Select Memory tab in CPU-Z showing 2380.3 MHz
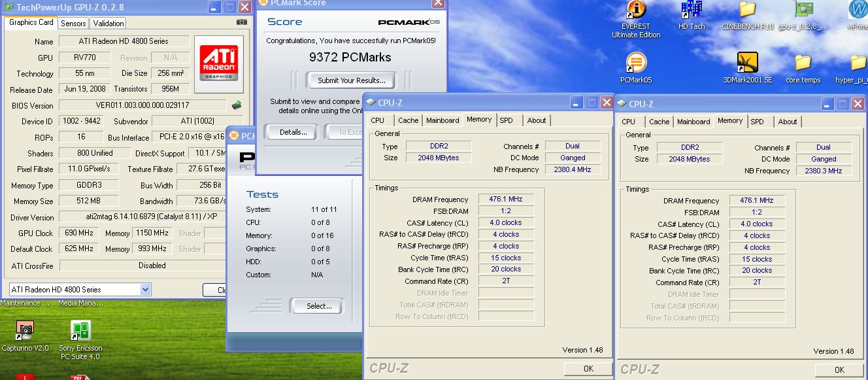Viewport: 868px width, 380px height. click(x=730, y=120)
